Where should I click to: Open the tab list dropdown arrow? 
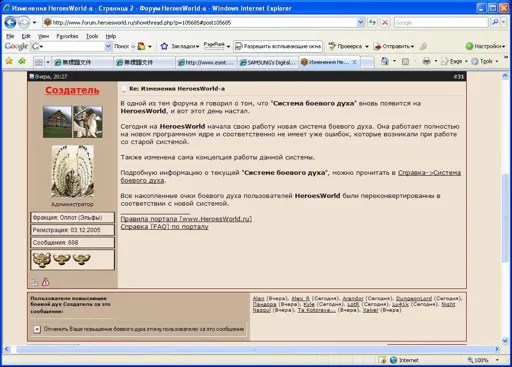tap(48, 62)
